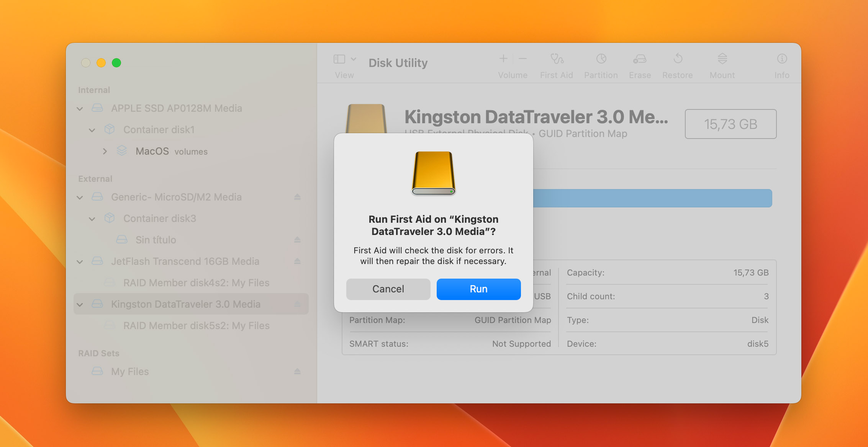Select RAID Member disk5s2: My Files
Viewport: 868px width, 447px height.
(191, 325)
